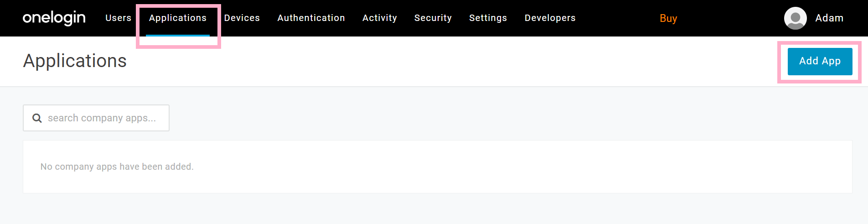Viewport: 868px width, 224px height.
Task: Open the Adam account name dropdown
Action: pyautogui.click(x=829, y=18)
